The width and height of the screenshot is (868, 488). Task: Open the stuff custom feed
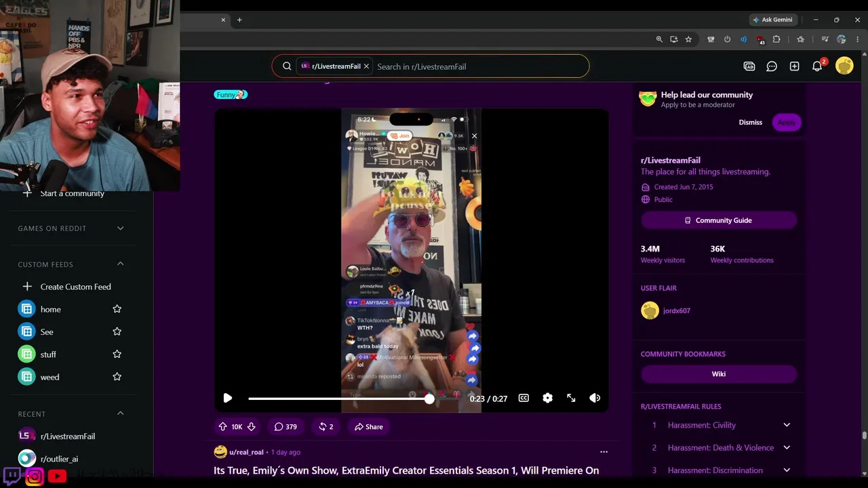click(x=48, y=354)
